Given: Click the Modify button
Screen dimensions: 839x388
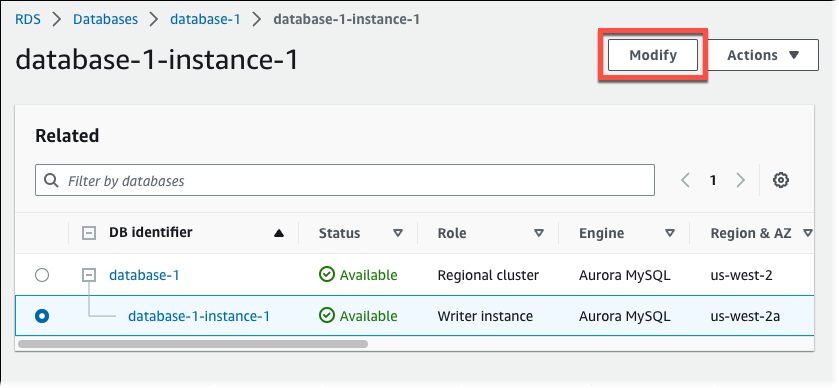Looking at the screenshot, I should [653, 55].
